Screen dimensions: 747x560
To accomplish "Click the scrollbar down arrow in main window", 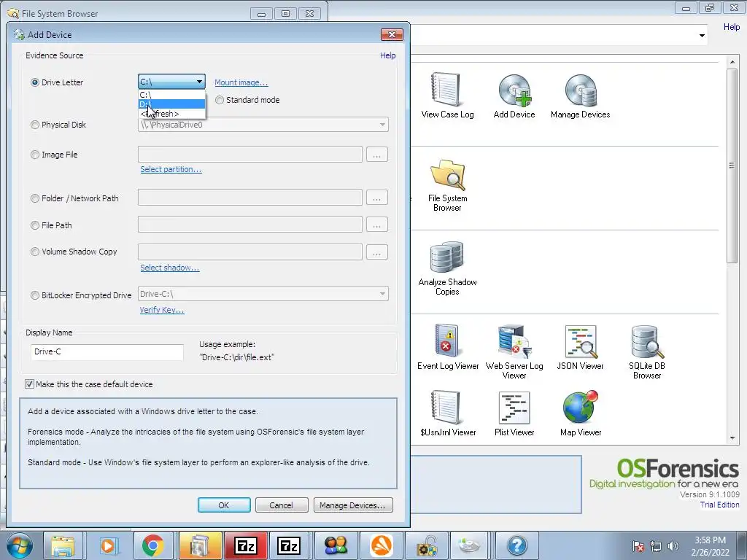I will tap(732, 438).
